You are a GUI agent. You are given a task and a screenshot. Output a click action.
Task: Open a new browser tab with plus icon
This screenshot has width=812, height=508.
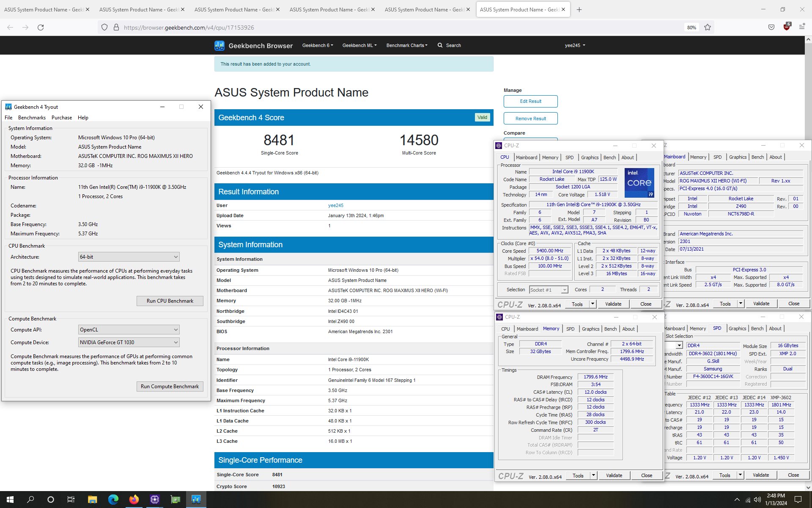[x=579, y=9]
